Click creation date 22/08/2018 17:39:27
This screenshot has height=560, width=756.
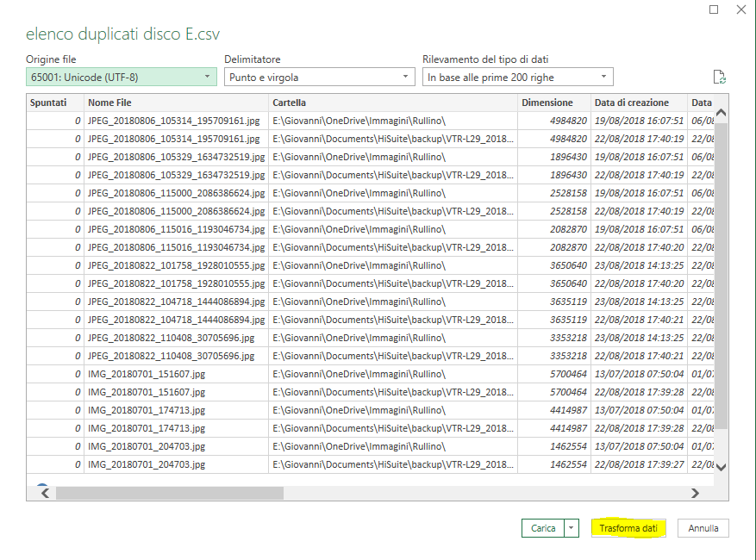[639, 464]
